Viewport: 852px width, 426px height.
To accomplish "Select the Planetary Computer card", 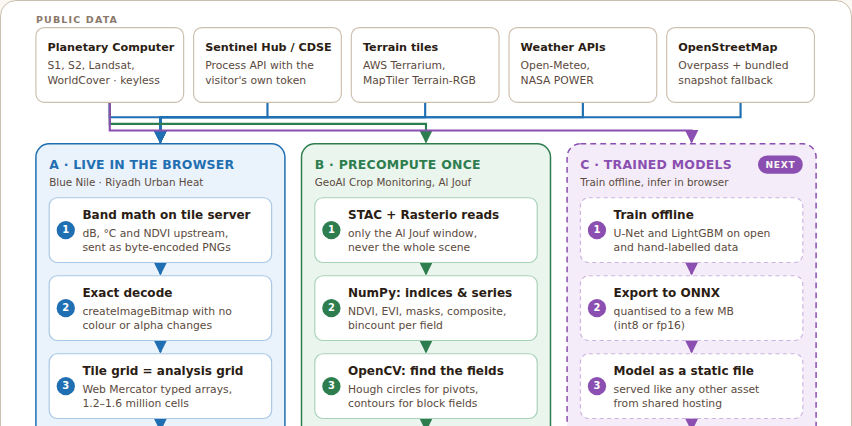I will [x=110, y=65].
